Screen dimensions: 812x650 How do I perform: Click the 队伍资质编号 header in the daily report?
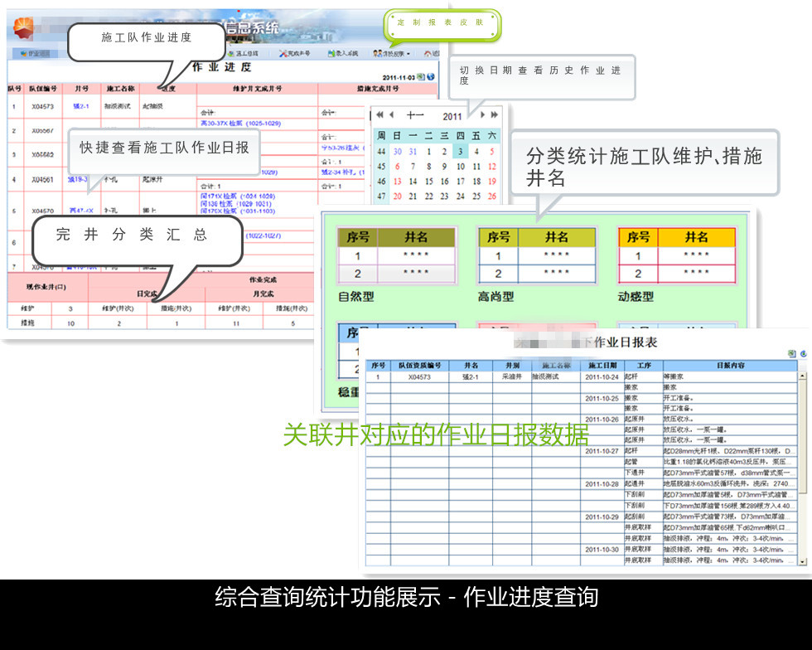pos(419,366)
